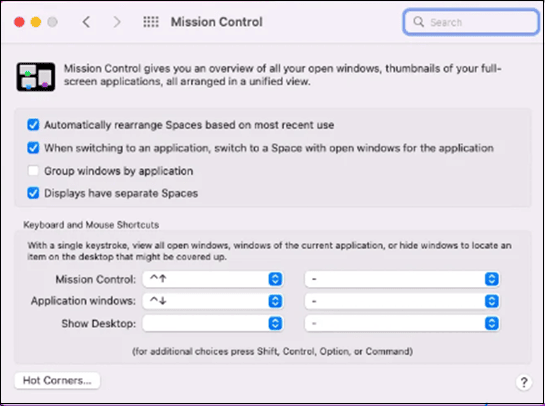Open Mission Control mouse shortcut dropdown

point(402,279)
